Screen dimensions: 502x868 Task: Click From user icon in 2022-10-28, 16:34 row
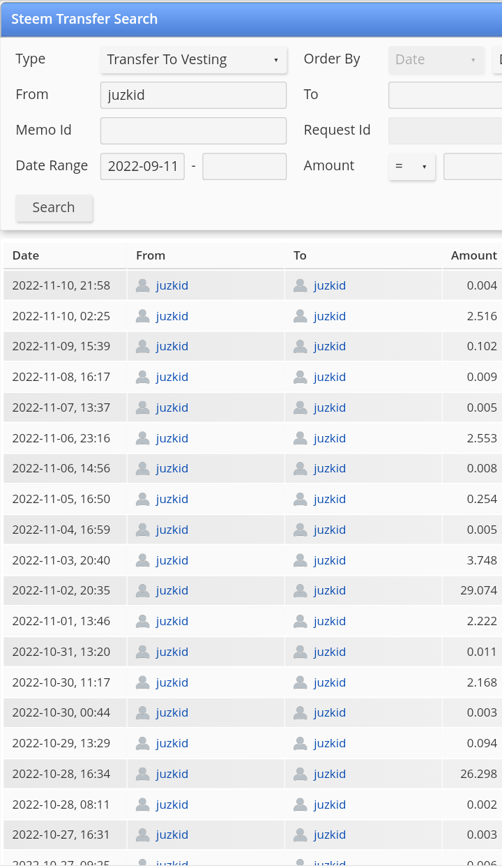pyautogui.click(x=143, y=774)
